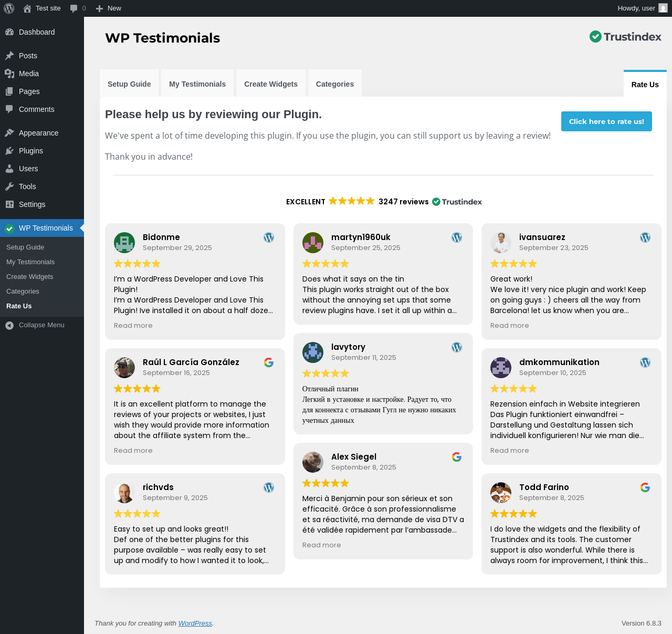Open the 'Howdy, user' account menu
Viewport: 672px width, 634px height.
coord(643,8)
